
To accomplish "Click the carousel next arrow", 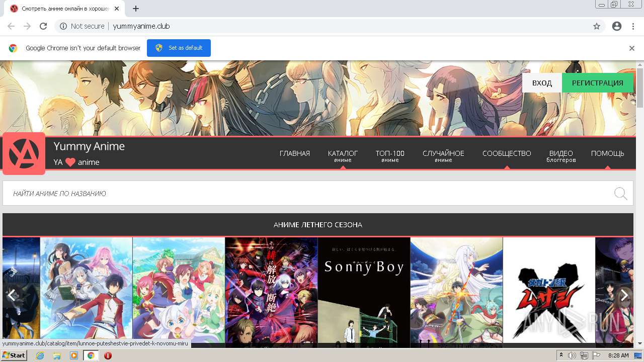I will [624, 295].
